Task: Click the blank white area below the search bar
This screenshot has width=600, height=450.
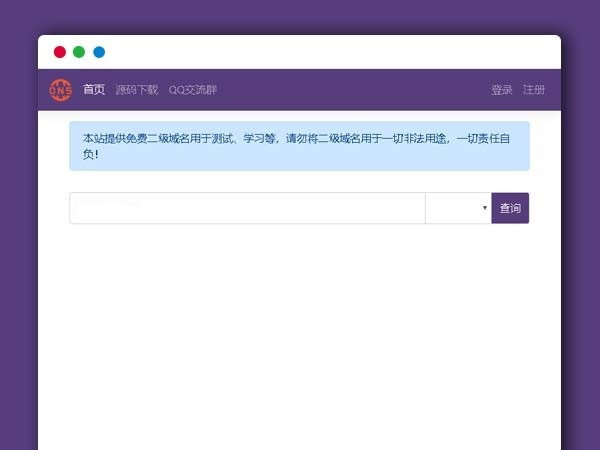Action: click(x=300, y=330)
